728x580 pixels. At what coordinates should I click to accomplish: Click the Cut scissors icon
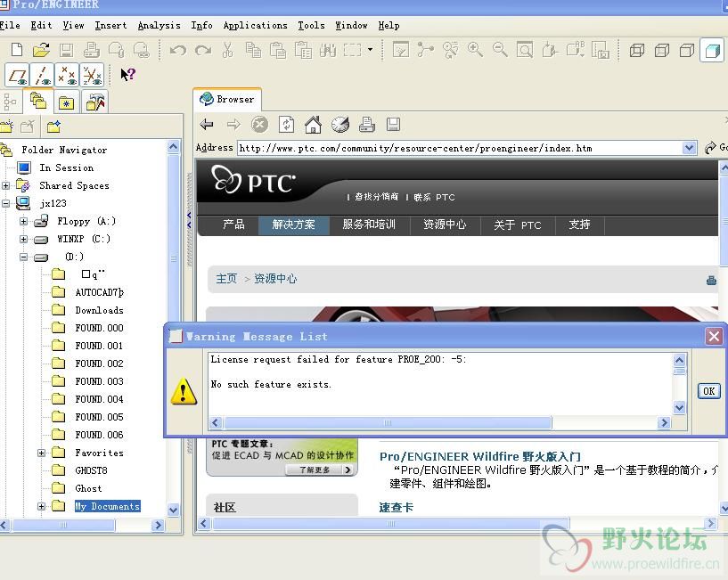click(x=227, y=50)
